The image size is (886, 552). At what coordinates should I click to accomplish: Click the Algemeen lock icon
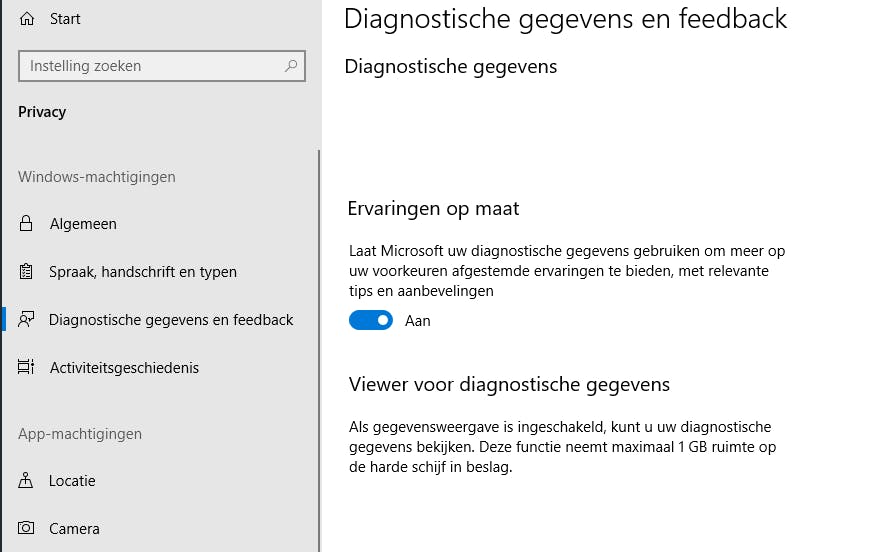pyautogui.click(x=27, y=224)
